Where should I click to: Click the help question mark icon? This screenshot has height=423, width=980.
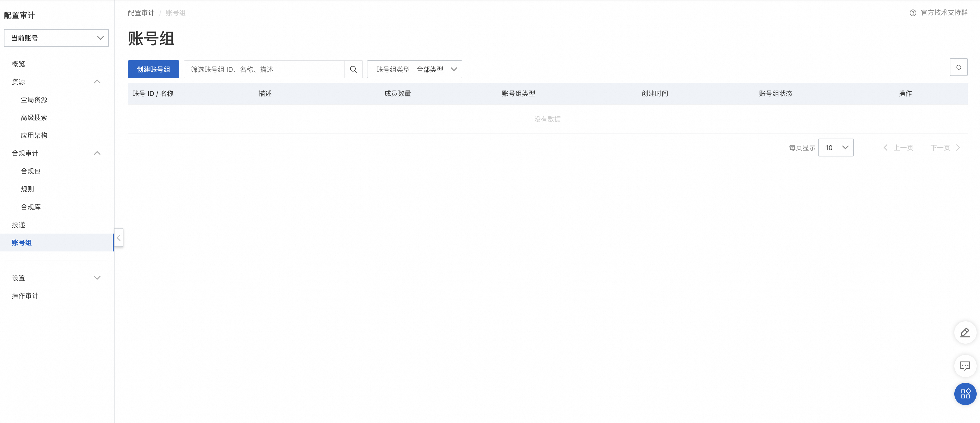coord(913,13)
